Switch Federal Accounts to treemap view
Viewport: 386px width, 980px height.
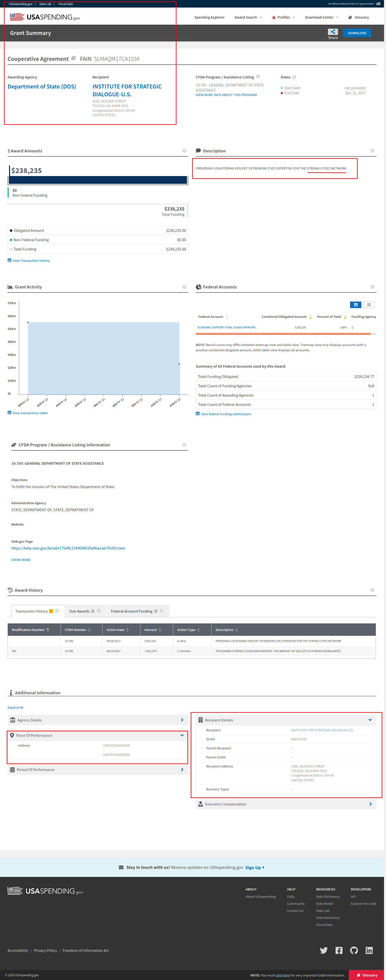click(369, 305)
